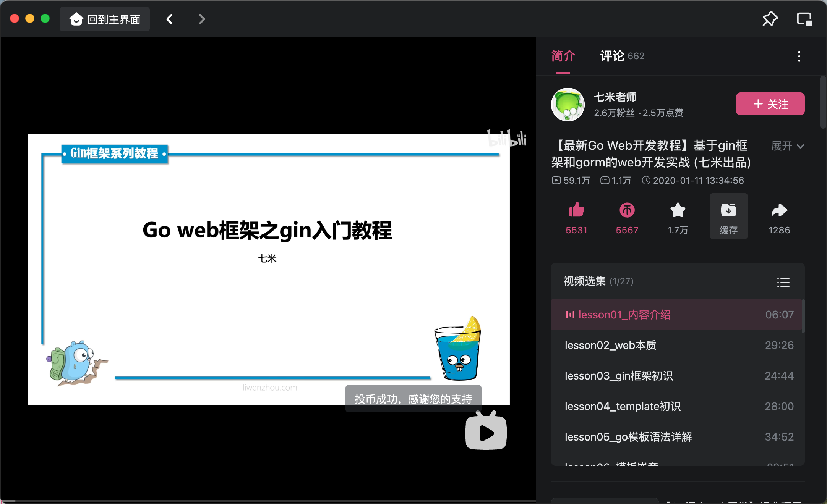The height and width of the screenshot is (504, 827).
Task: Select lesson01_内容介绍 in the playlist
Action: click(676, 315)
